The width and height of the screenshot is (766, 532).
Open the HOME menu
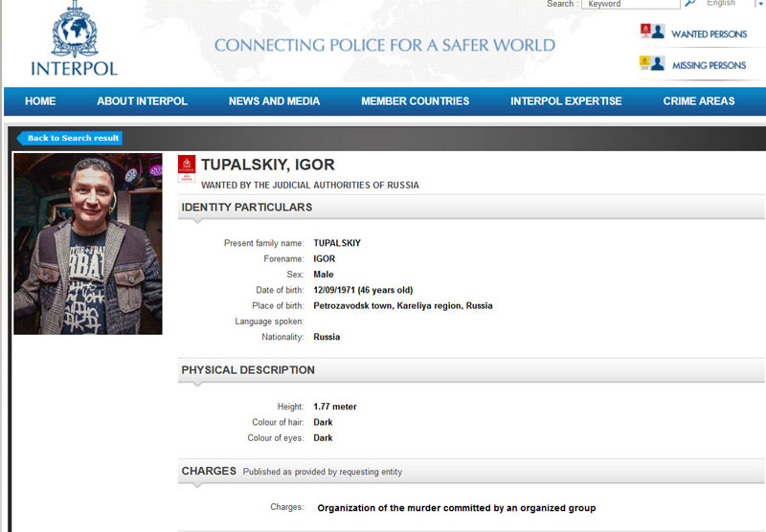coord(40,101)
